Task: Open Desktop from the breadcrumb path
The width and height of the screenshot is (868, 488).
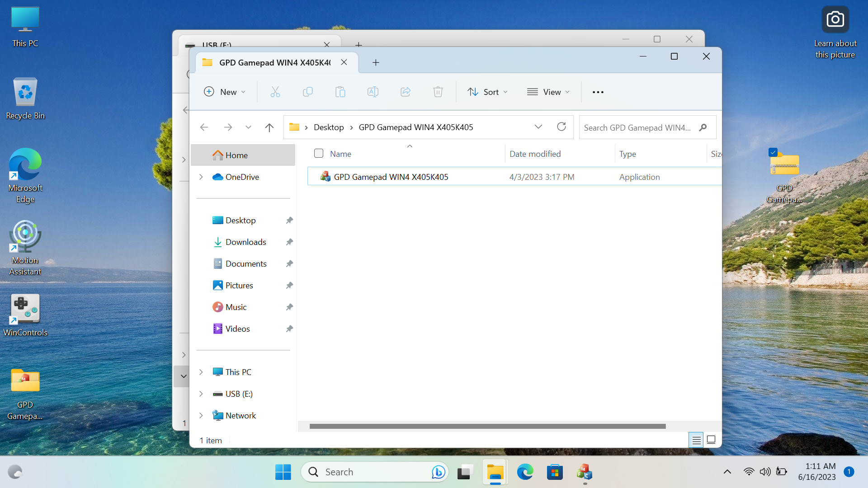Action: (x=329, y=127)
